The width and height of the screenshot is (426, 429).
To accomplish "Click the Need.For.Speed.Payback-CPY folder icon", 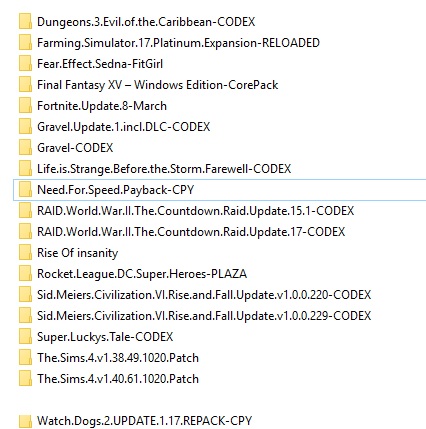I will click(x=25, y=190).
